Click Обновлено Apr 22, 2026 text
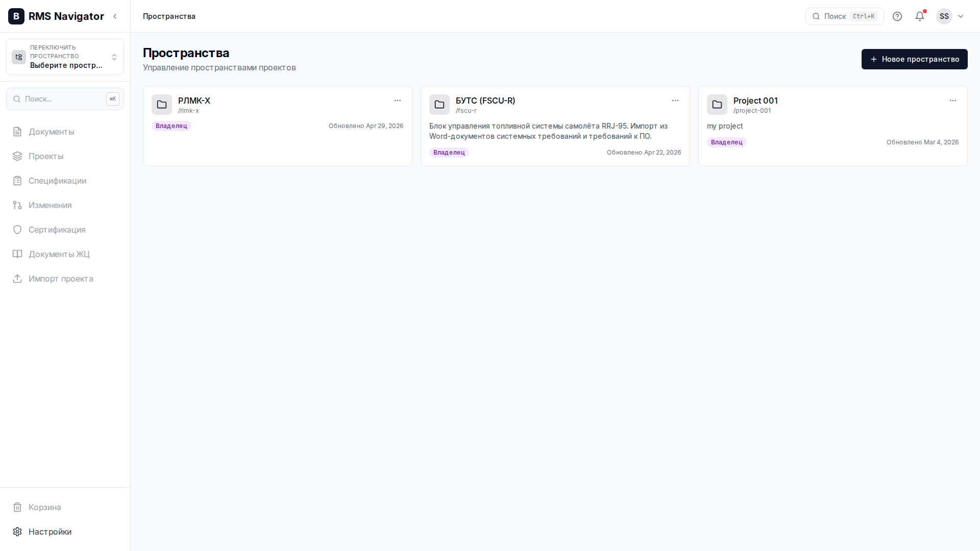Viewport: 980px width, 551px height. [644, 153]
